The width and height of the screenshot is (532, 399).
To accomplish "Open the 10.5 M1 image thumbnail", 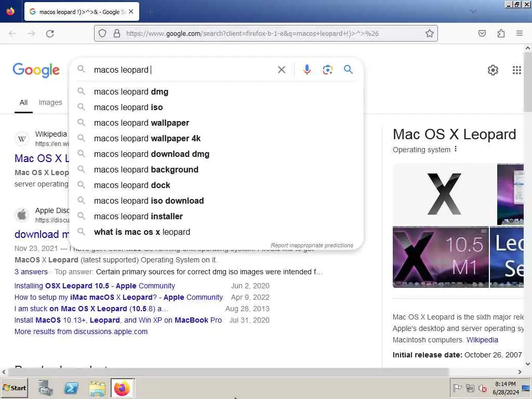I will pyautogui.click(x=441, y=257).
